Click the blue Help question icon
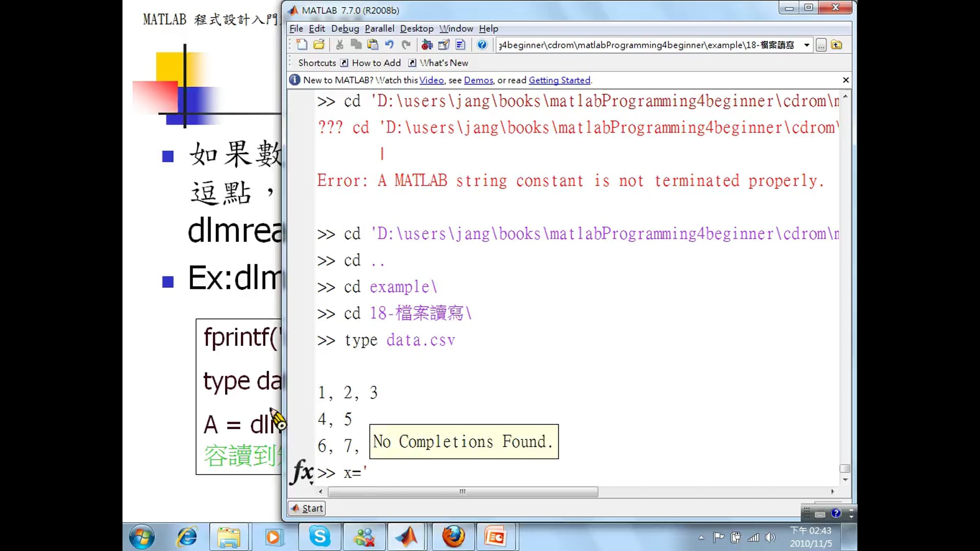Image resolution: width=980 pixels, height=551 pixels. point(482,45)
